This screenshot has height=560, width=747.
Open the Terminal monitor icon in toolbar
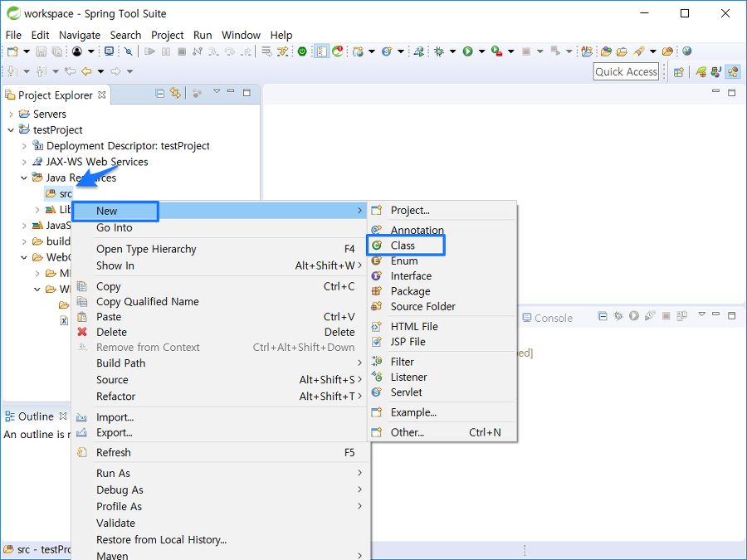pyautogui.click(x=109, y=51)
